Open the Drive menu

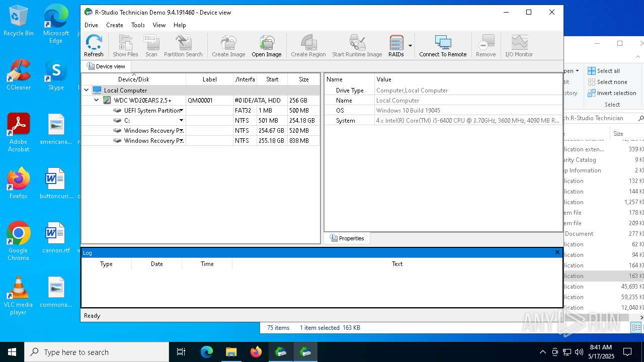click(x=92, y=25)
